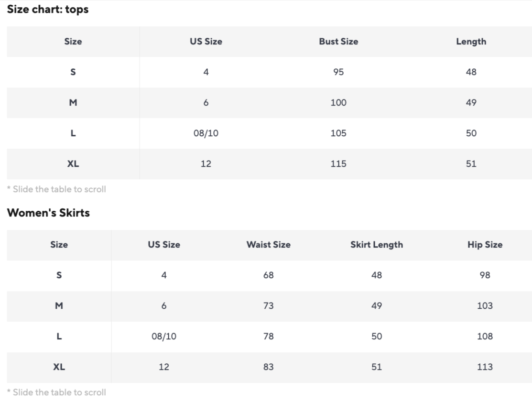Click the waist size value 68
Image resolution: width=532 pixels, height=402 pixels.
click(268, 275)
